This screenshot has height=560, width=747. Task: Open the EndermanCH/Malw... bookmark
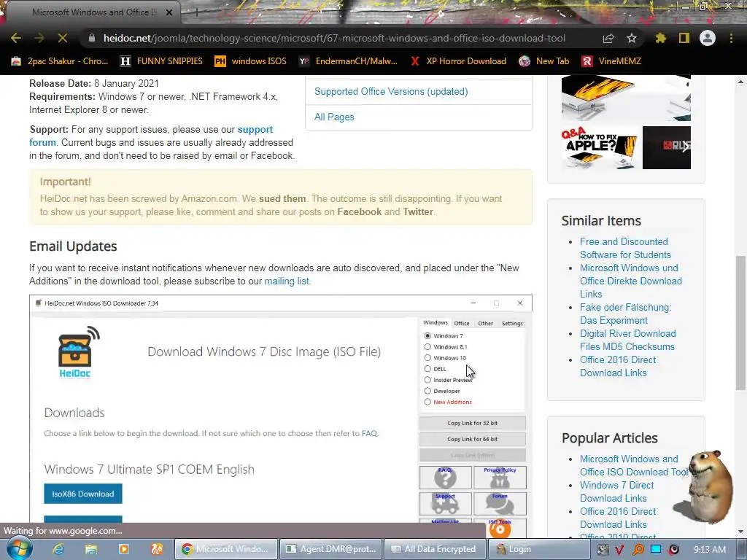click(348, 61)
